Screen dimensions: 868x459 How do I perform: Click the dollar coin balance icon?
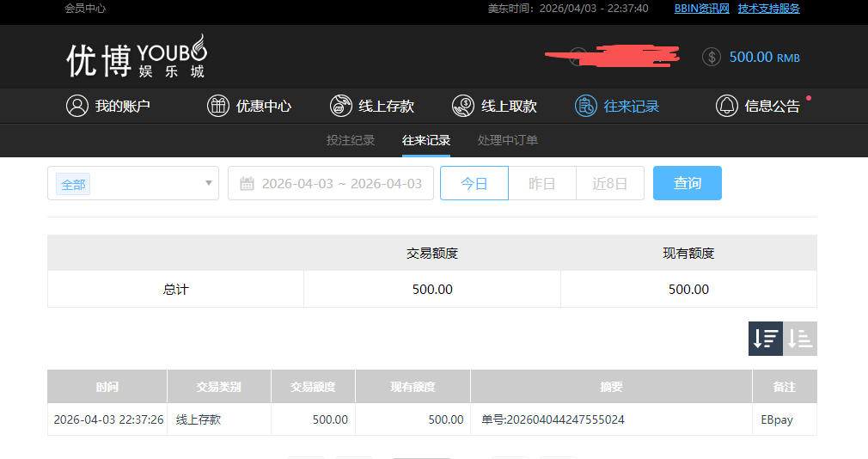click(712, 57)
